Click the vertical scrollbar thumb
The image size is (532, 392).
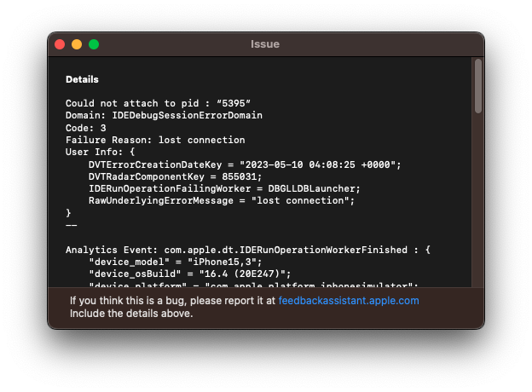click(477, 85)
